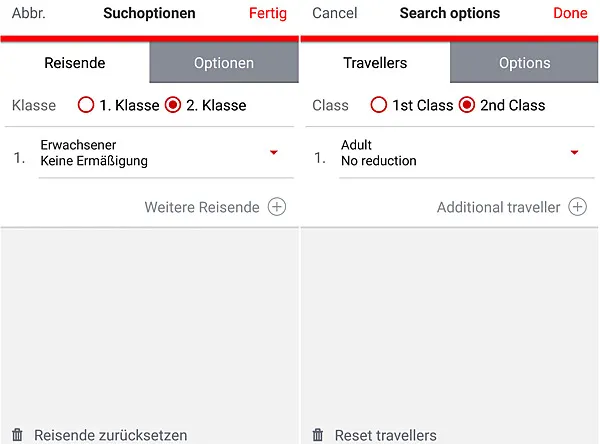Tap the red Done button
The height and width of the screenshot is (444, 600).
pyautogui.click(x=570, y=14)
